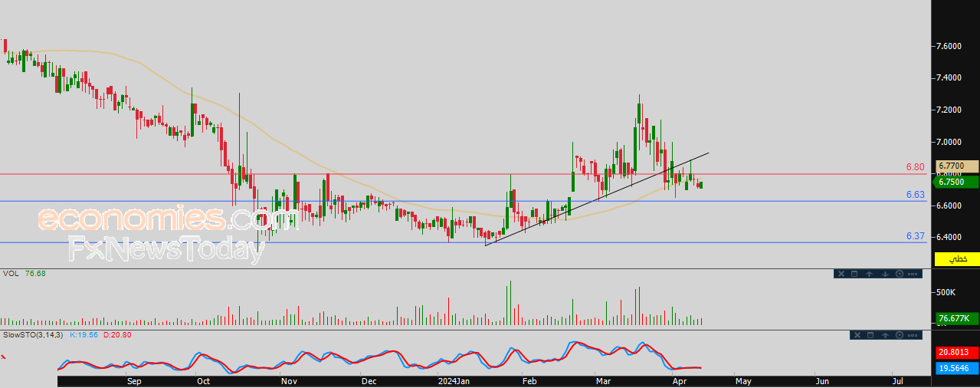Viewport: 980px width, 388px height.
Task: Close the SlowSTO indicator panel
Action: [857, 335]
